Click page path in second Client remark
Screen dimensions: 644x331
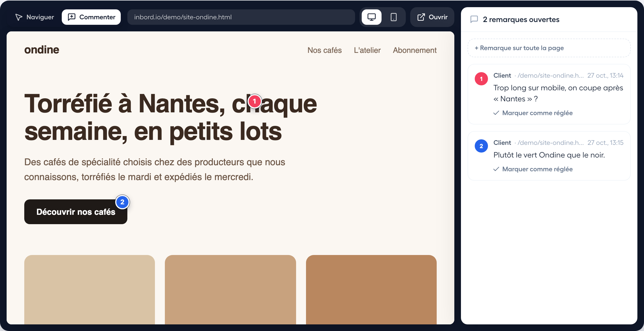pos(551,143)
